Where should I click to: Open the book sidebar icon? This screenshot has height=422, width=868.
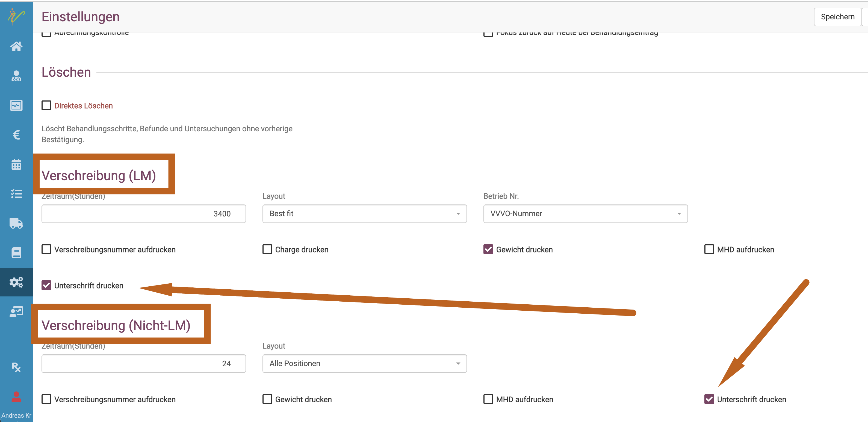(x=16, y=252)
